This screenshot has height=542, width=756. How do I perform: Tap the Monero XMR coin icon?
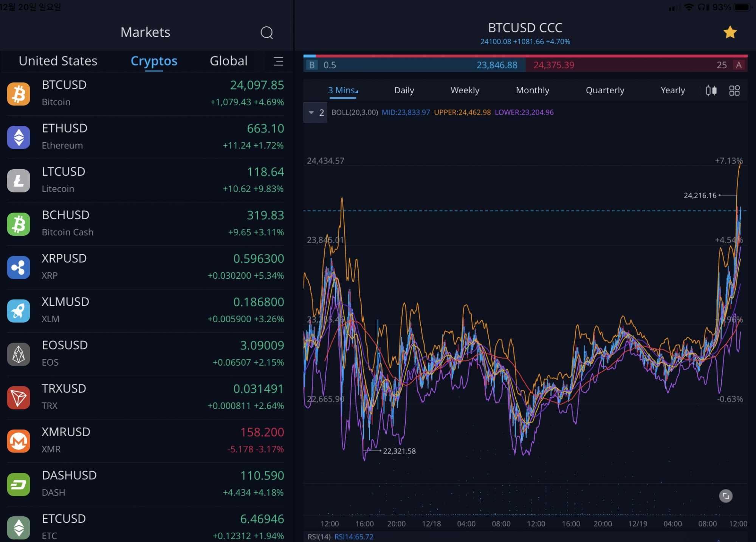point(19,441)
